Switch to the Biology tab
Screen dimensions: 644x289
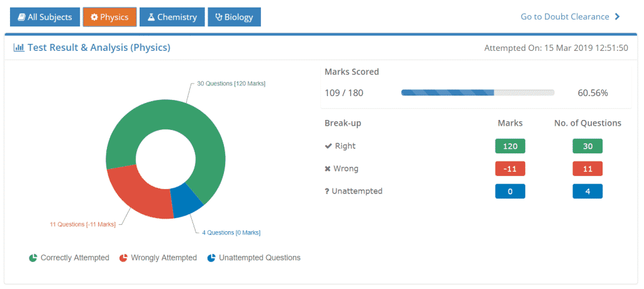[x=234, y=17]
